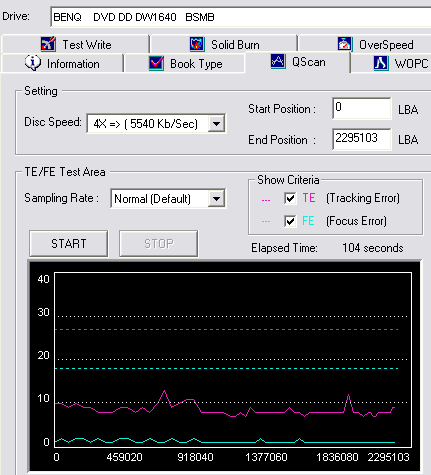Click the STOP button
Image resolution: width=431 pixels, height=475 pixels.
(x=159, y=243)
